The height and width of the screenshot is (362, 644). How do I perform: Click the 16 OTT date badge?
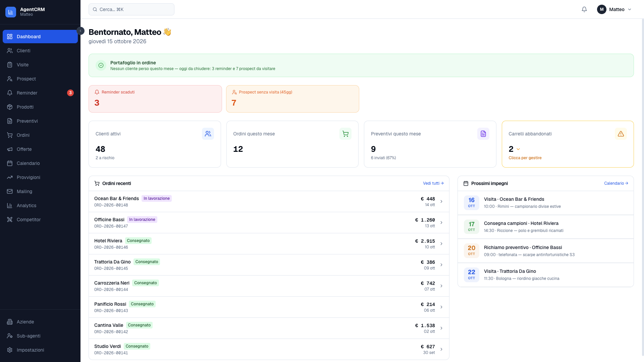472,202
